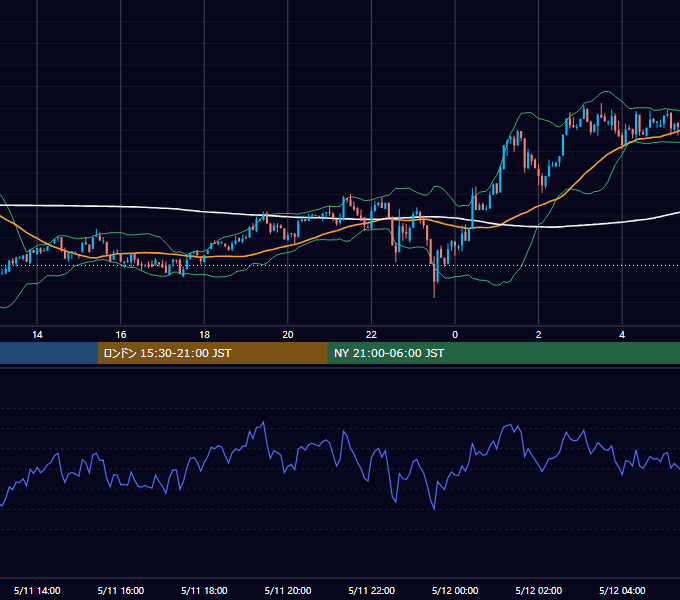Click the 14 hour axis label
The width and height of the screenshot is (680, 600).
[x=37, y=335]
